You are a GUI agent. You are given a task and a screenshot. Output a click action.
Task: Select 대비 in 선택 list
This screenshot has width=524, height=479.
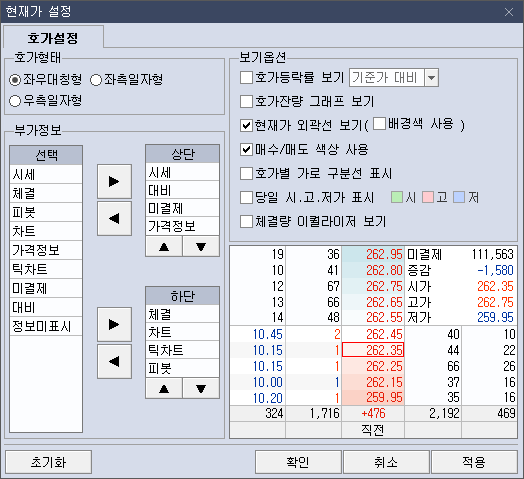click(x=46, y=308)
